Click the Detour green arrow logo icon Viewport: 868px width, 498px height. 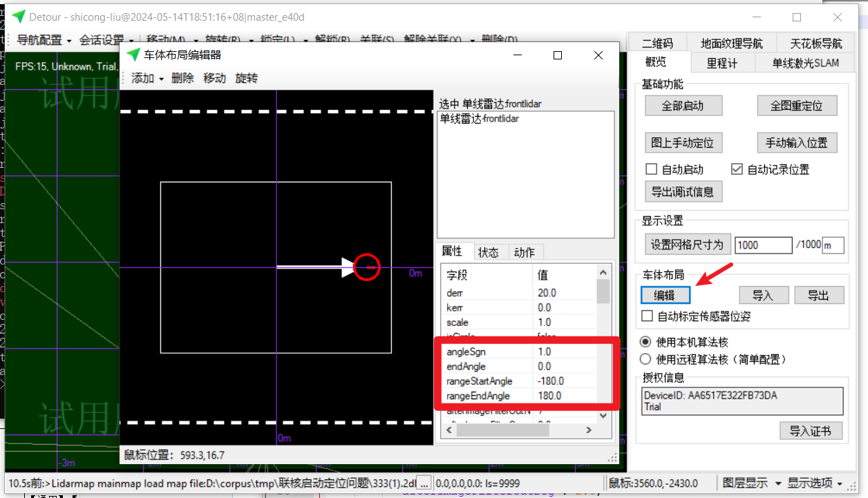tap(19, 17)
